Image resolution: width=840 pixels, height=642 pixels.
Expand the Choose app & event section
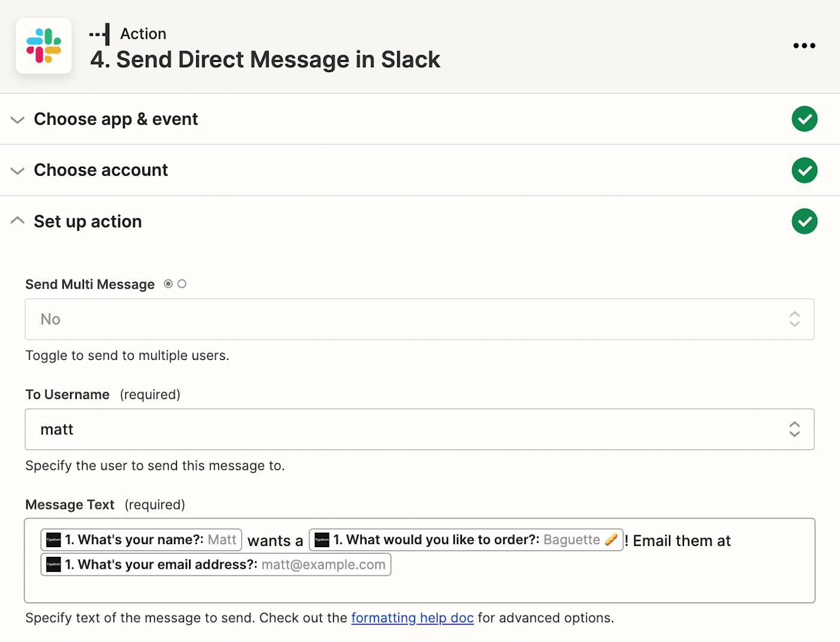pos(18,119)
